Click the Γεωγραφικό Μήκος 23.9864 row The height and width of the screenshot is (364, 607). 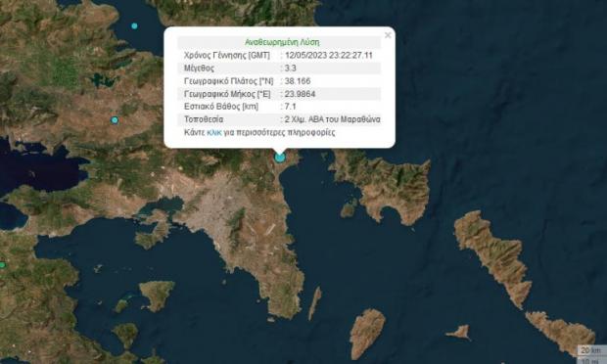[279, 94]
